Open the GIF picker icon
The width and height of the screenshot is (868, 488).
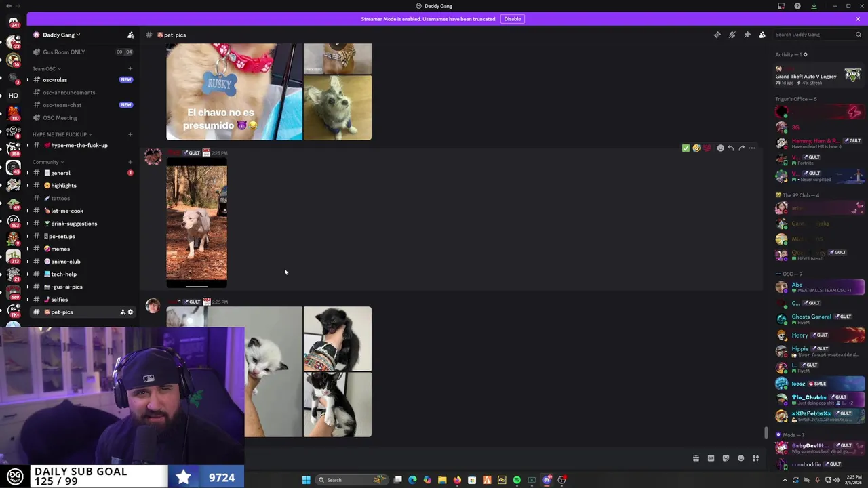pyautogui.click(x=711, y=459)
